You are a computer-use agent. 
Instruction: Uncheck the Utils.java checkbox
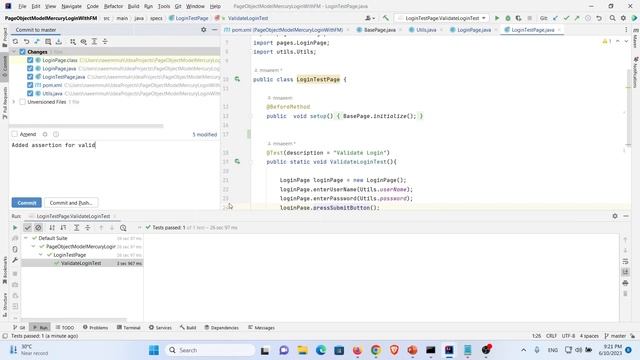pos(30,93)
